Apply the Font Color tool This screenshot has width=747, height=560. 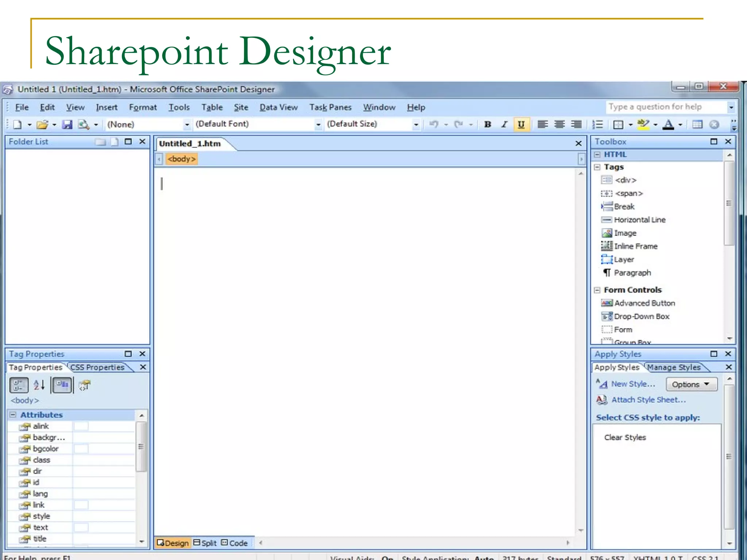tap(668, 124)
